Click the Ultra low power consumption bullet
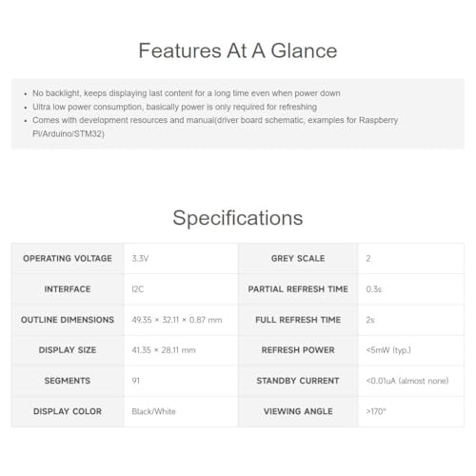The width and height of the screenshot is (476, 476). pos(174,107)
